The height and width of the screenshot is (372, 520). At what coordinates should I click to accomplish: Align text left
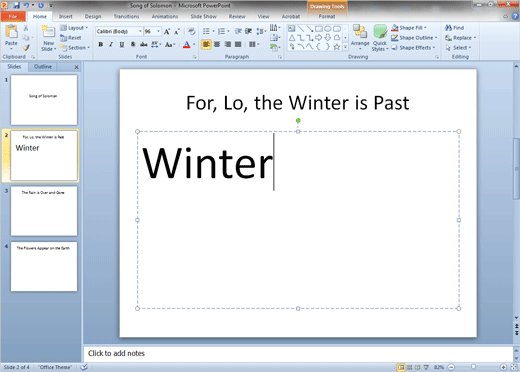click(x=206, y=44)
